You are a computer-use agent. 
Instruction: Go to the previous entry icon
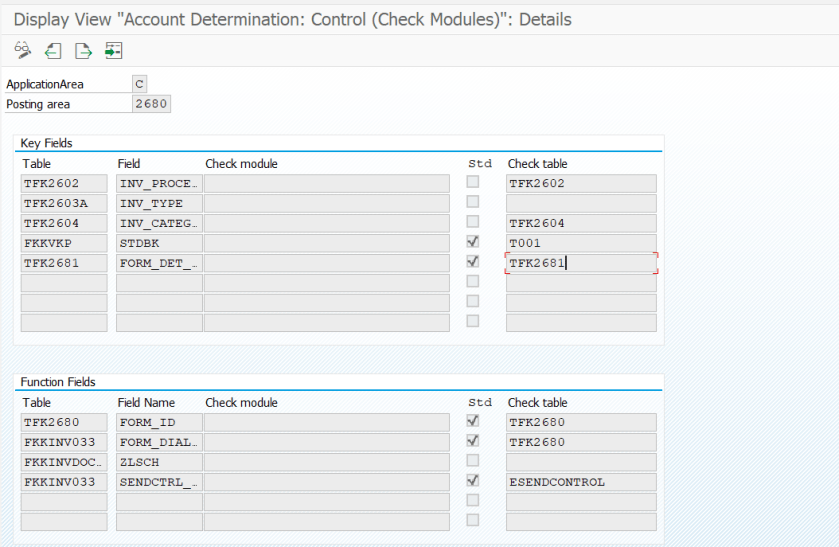52,50
